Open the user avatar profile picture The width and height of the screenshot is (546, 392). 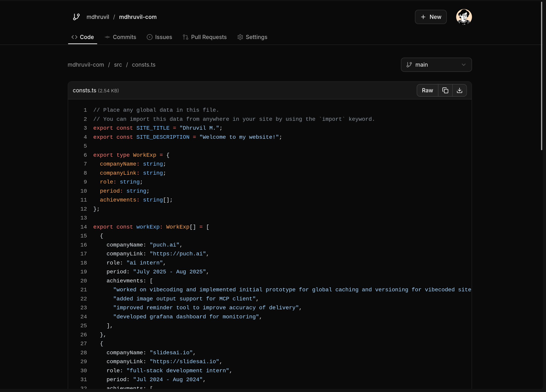coord(464,17)
